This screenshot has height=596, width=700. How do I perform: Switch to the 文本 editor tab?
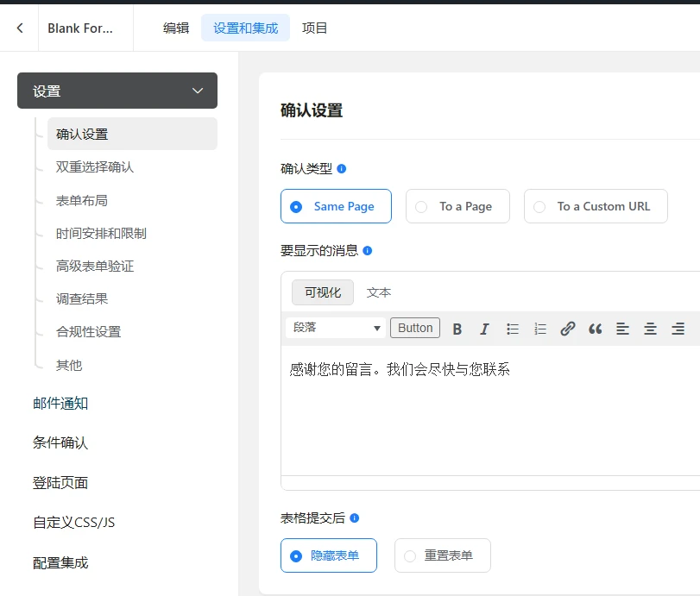tap(378, 292)
